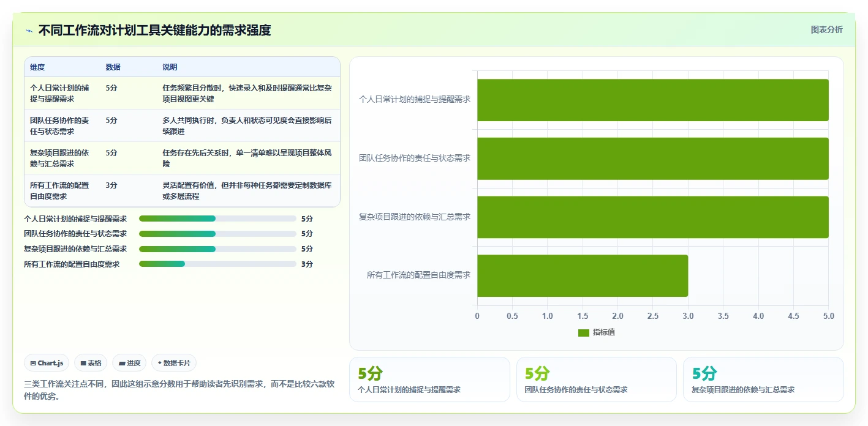Click the chart axis label 所有工作流的配置自由度需求
The image size is (868, 426).
(418, 275)
